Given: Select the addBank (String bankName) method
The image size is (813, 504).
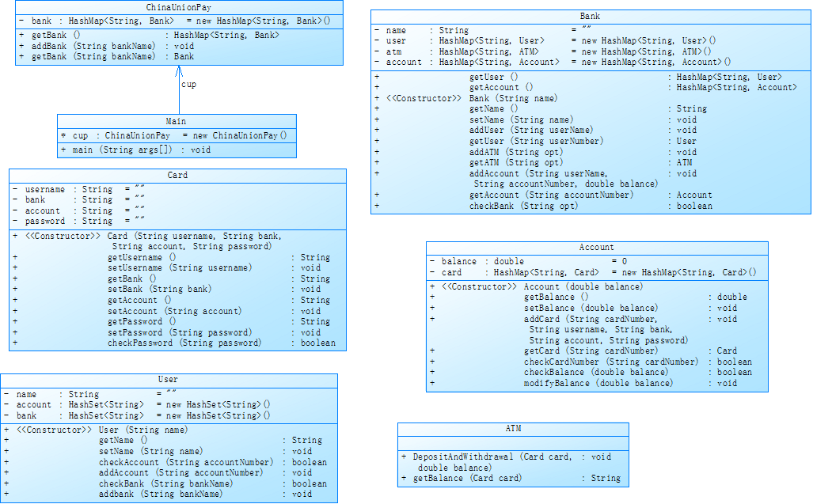Looking at the screenshot, I should [x=107, y=46].
